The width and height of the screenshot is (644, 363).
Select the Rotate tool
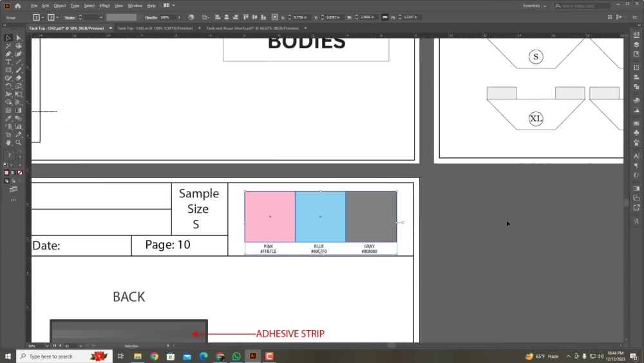[8, 86]
